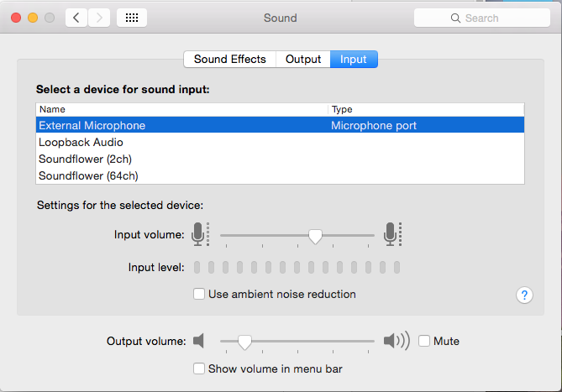The image size is (562, 392).
Task: Switch to the Output tab
Action: [303, 59]
